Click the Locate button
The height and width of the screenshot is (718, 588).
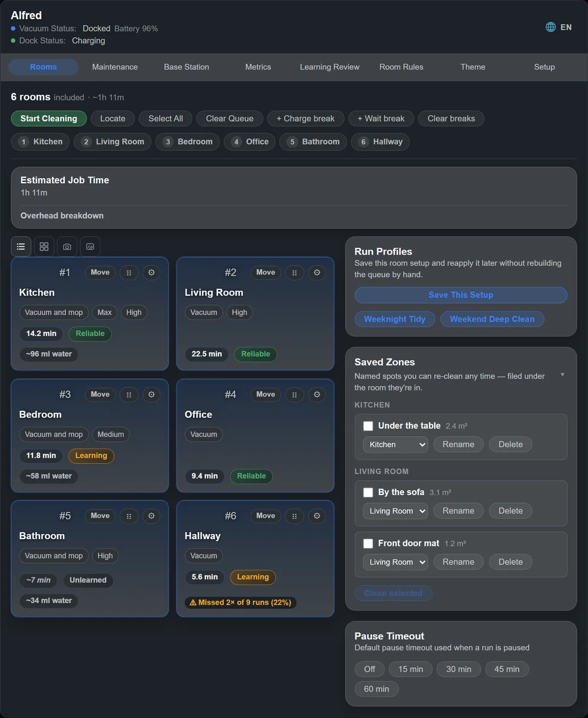(x=113, y=119)
